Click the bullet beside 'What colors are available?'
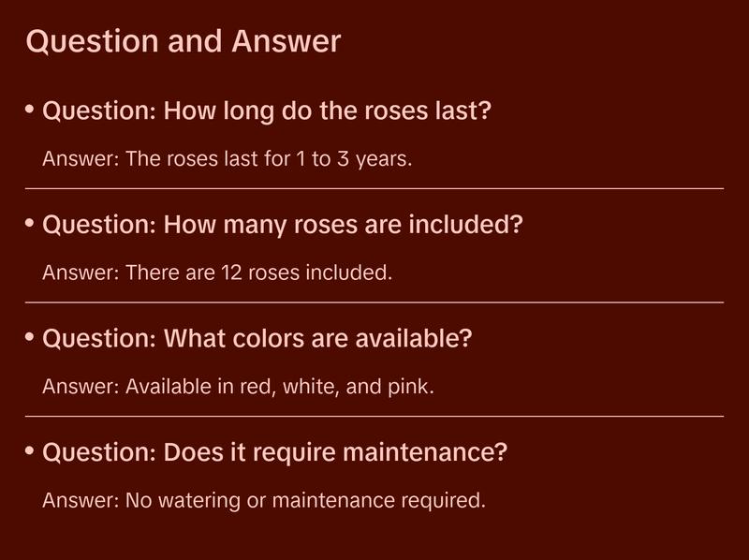Image resolution: width=749 pixels, height=560 pixels. click(30, 338)
